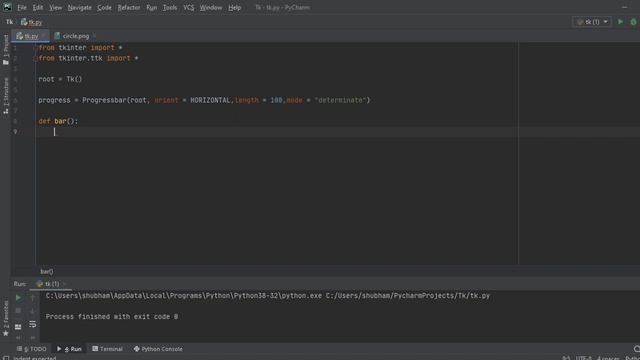The height and width of the screenshot is (360, 640).
Task: Open the VCS menu
Action: (189, 7)
